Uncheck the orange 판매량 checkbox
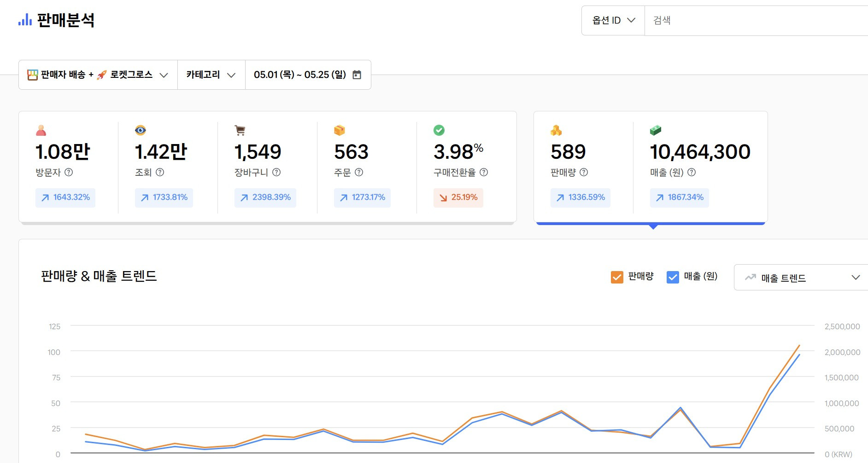This screenshot has width=868, height=463. [617, 277]
